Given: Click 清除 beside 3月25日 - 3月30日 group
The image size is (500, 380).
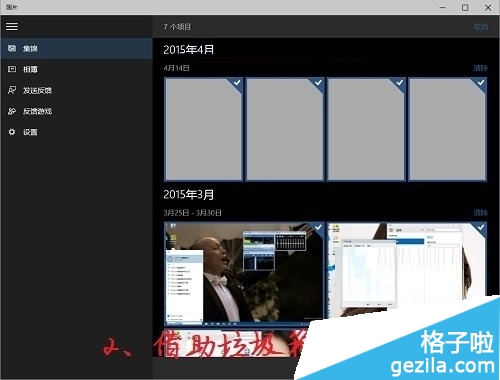Looking at the screenshot, I should click(481, 213).
